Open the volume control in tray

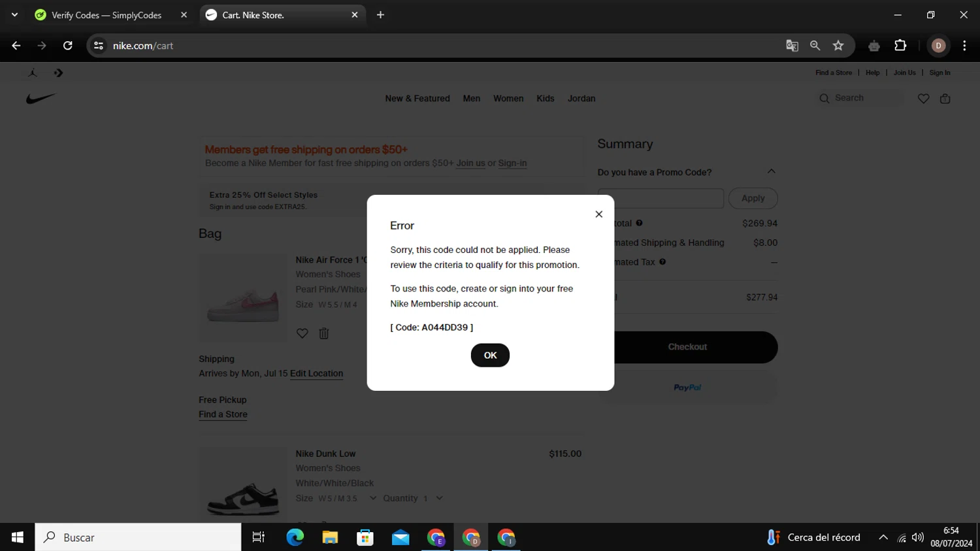point(918,537)
